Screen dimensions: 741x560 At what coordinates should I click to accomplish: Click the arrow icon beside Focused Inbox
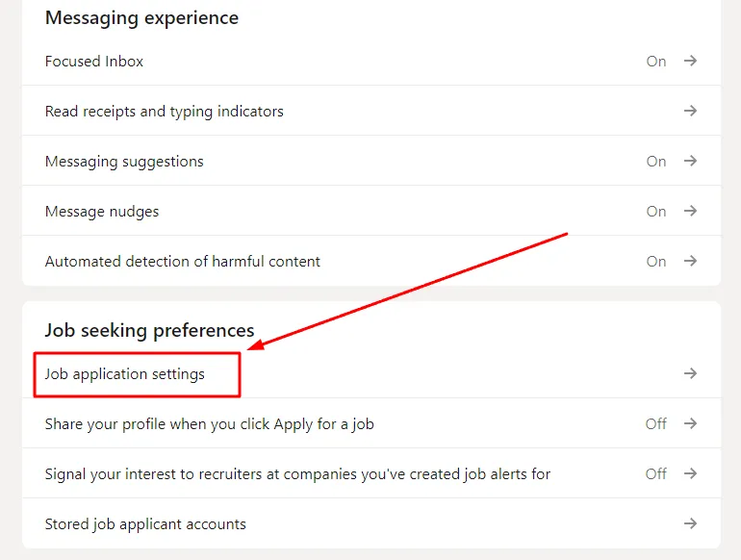coord(690,61)
